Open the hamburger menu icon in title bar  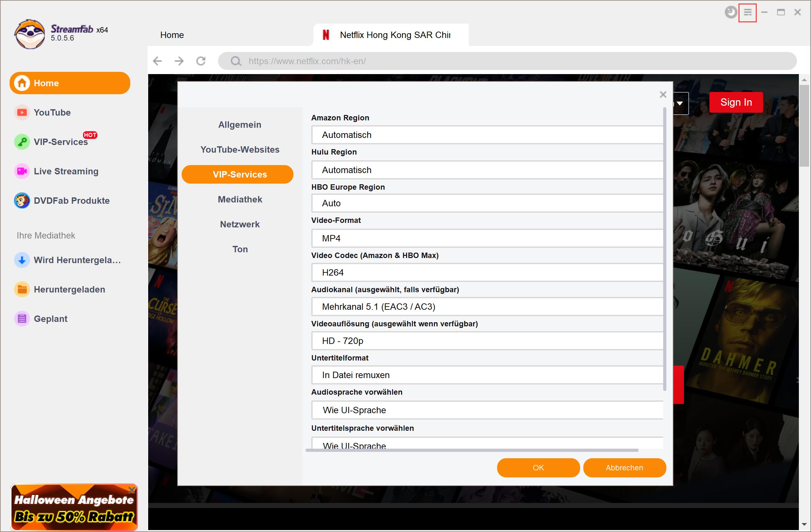[747, 12]
